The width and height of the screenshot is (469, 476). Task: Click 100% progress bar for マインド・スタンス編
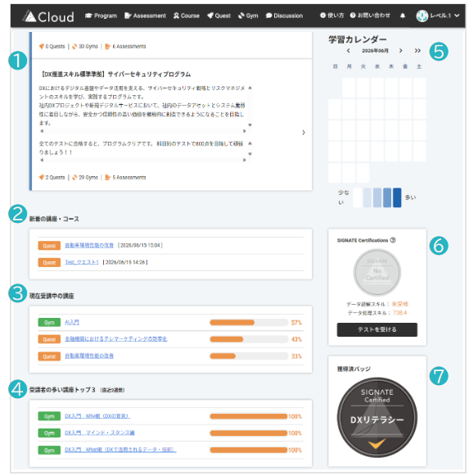tap(249, 433)
